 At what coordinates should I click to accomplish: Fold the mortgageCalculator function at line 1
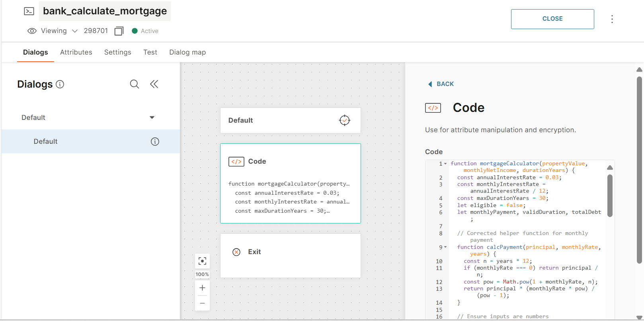click(x=445, y=164)
